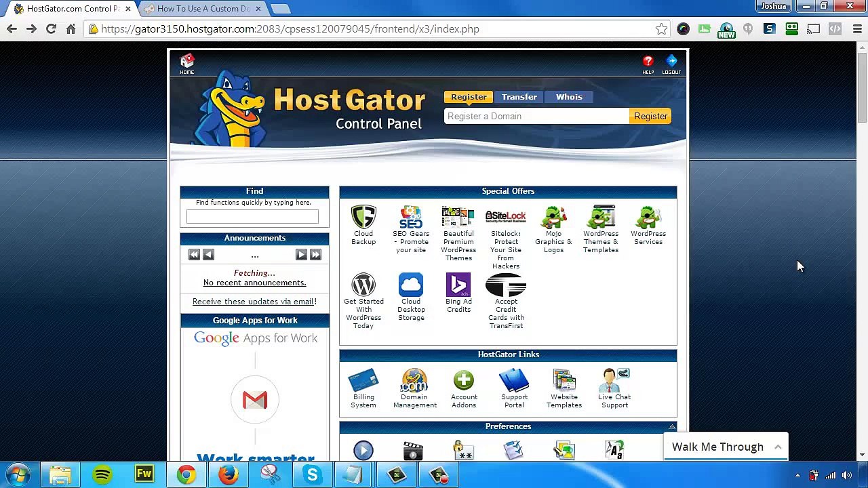Open a new browser tab

[x=280, y=9]
